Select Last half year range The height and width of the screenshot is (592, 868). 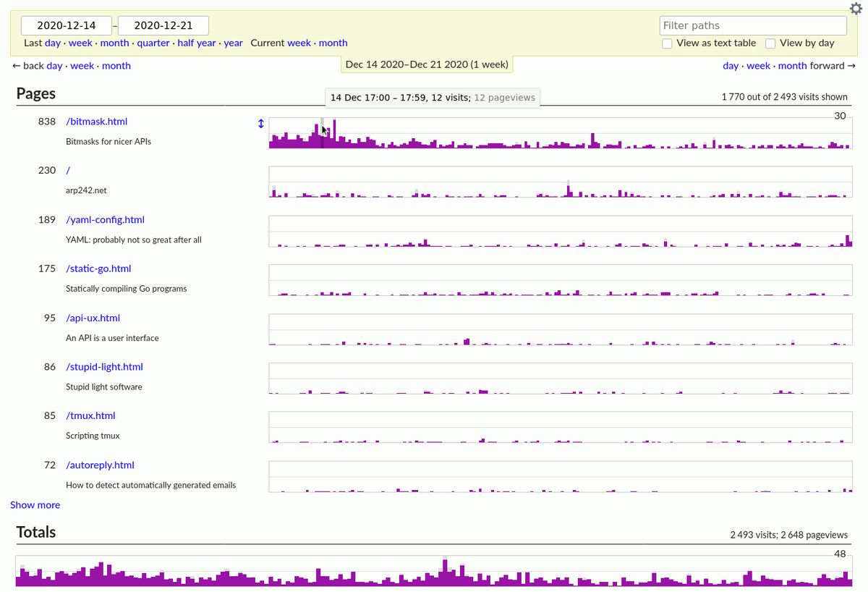197,43
